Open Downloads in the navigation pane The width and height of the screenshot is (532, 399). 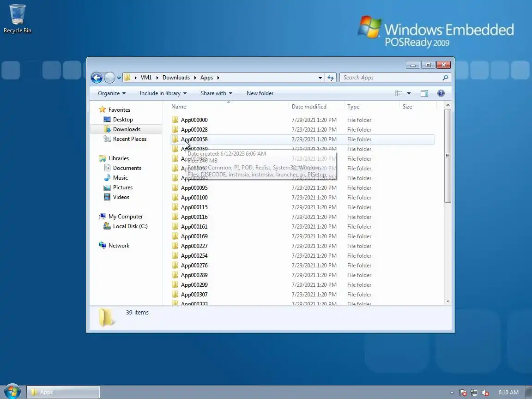click(127, 129)
